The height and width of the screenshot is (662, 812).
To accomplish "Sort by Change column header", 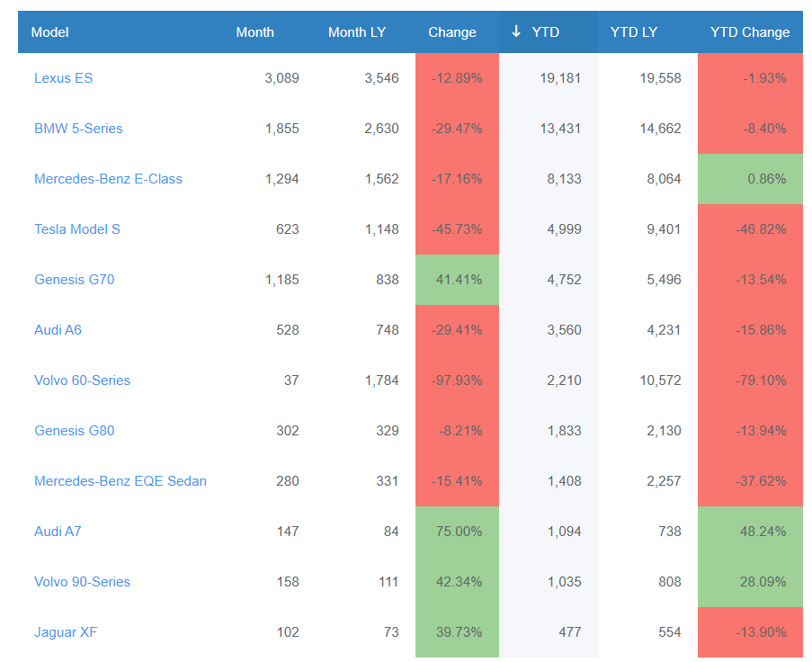I will (452, 32).
